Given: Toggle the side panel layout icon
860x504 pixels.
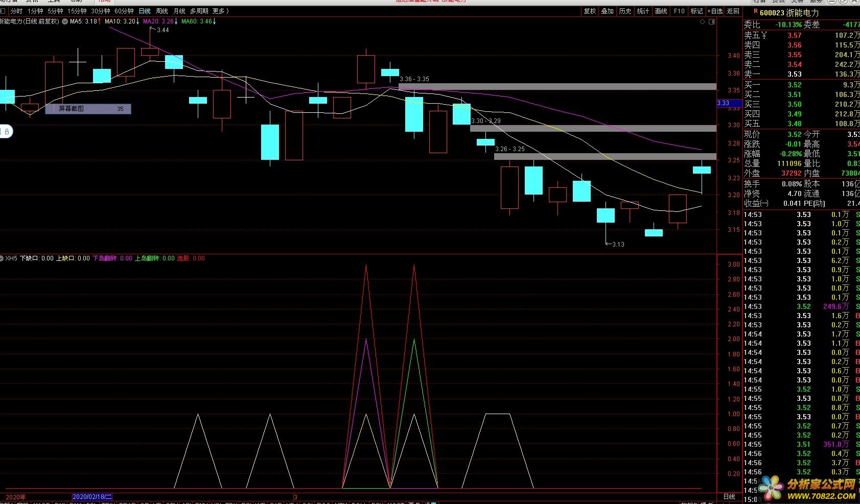Looking at the screenshot, I should click(x=712, y=22).
